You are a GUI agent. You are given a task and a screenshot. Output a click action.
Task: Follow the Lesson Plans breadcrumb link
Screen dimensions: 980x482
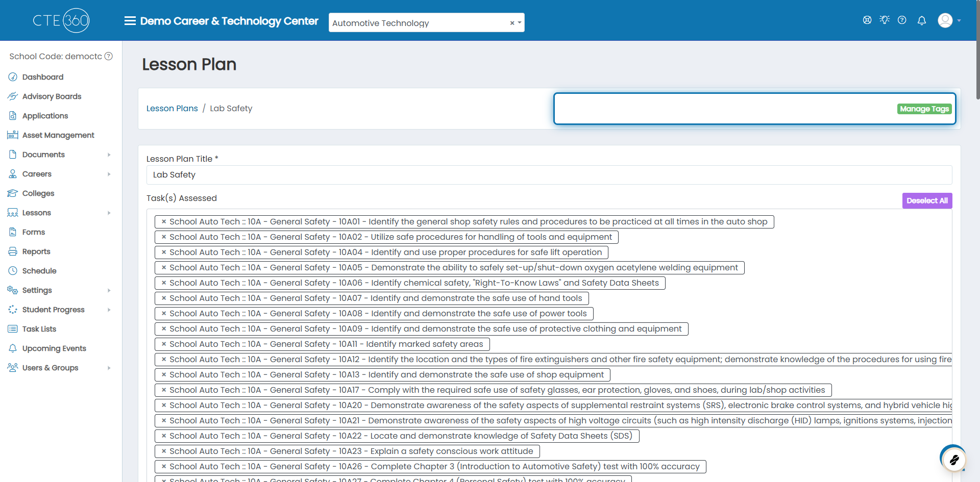coord(172,108)
